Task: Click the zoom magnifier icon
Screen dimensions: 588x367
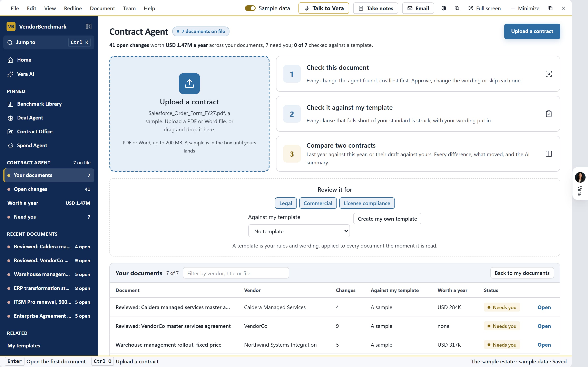Action: (457, 8)
